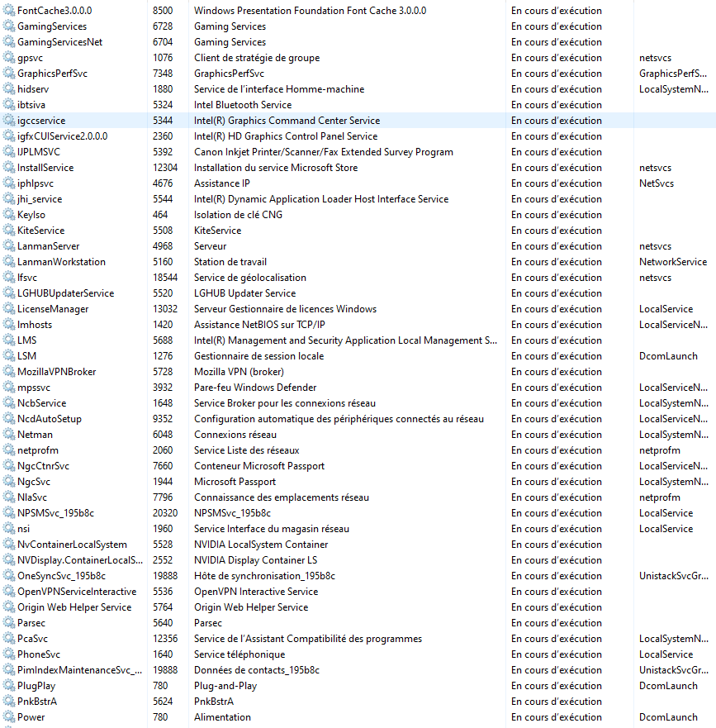
Task: Select the gpsvc service gear icon
Action: (x=9, y=58)
